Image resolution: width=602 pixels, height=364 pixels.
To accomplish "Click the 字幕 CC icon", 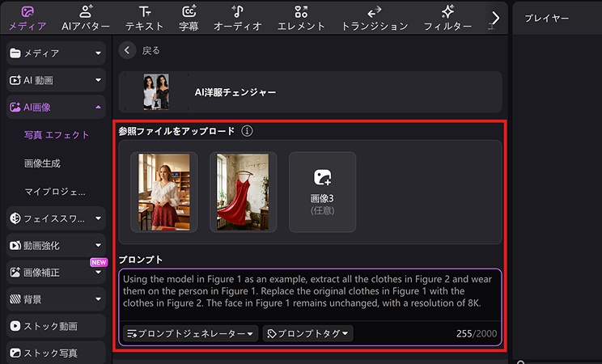I will point(189,11).
